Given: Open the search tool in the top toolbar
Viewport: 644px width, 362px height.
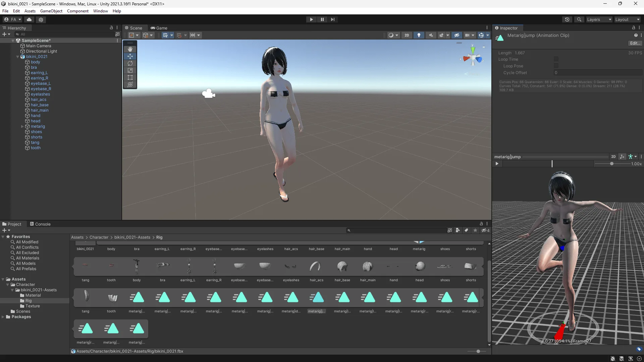Looking at the screenshot, I should pyautogui.click(x=579, y=19).
